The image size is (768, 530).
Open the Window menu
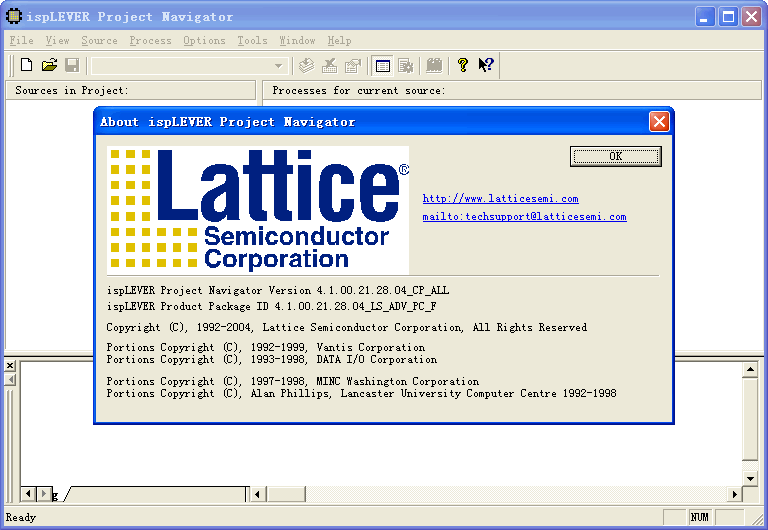[297, 41]
